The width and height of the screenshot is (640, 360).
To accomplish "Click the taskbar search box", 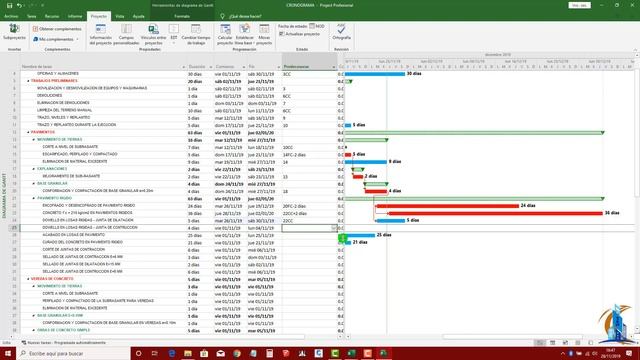I will pyautogui.click(x=73, y=353).
